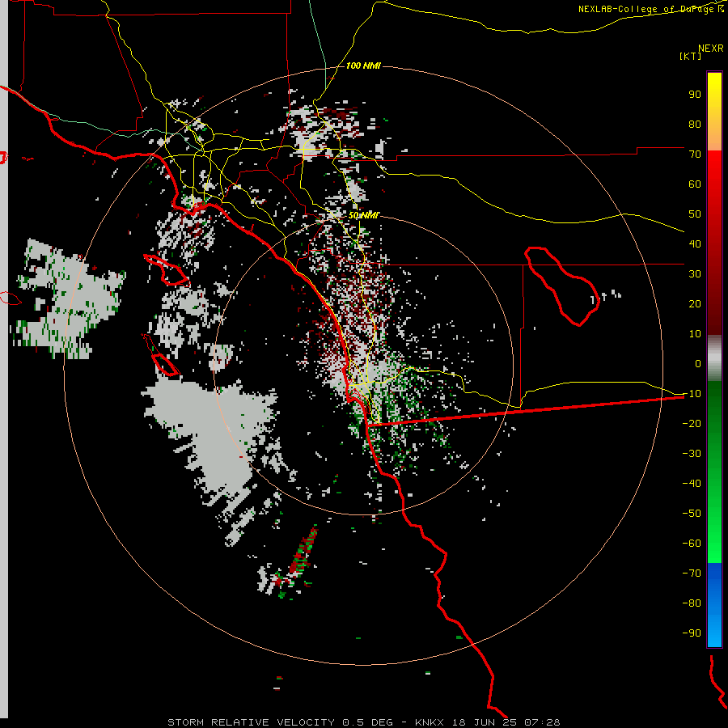Click the 0 value on the velocity scale
Viewport: 728px width, 728px height.
[698, 363]
